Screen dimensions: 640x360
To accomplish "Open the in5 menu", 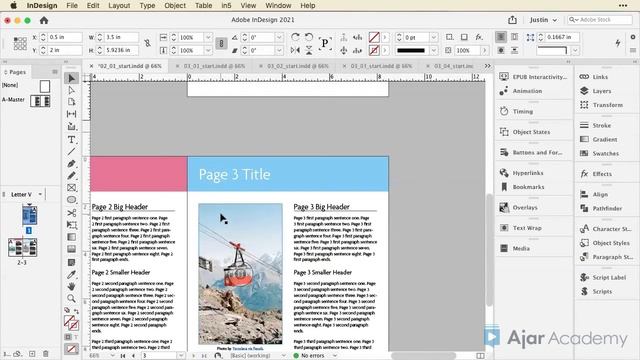I will [226, 6].
